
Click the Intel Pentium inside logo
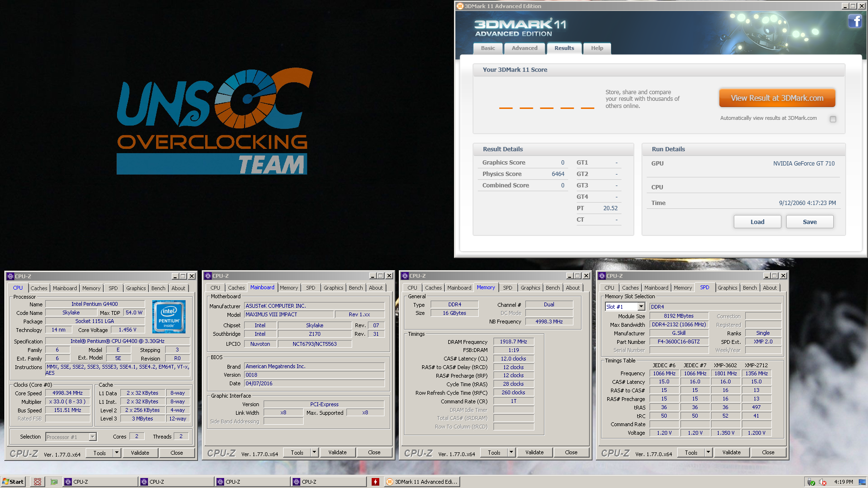tap(169, 317)
